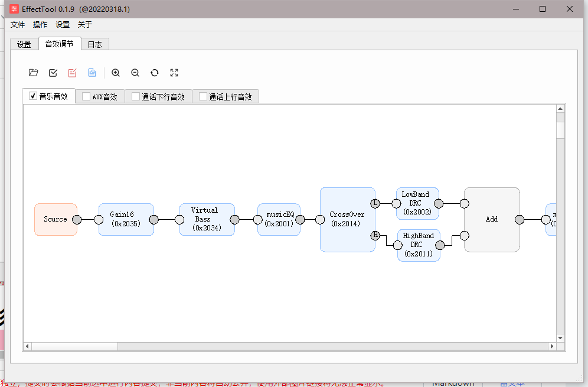Viewport: 588px width, 387px height.
Task: Select the Virtual Bass (0x2034) node
Action: (x=207, y=220)
